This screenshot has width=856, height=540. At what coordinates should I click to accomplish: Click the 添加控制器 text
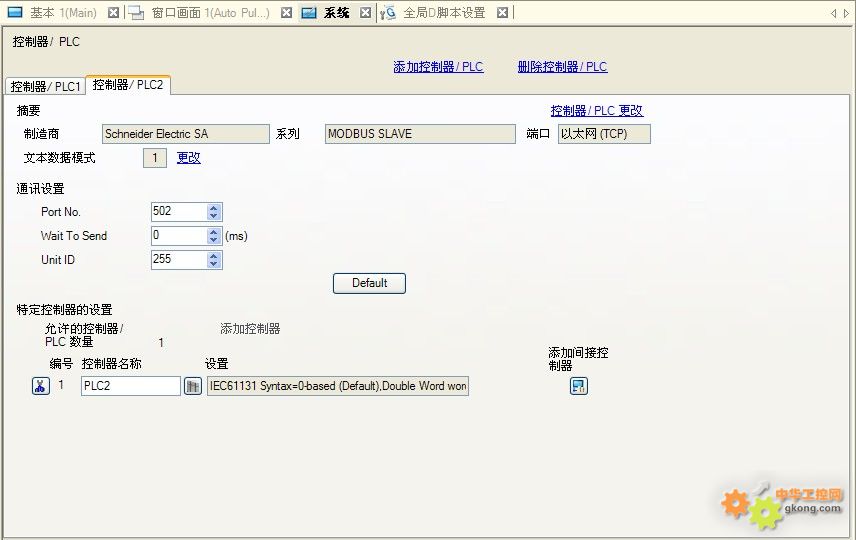[x=250, y=329]
